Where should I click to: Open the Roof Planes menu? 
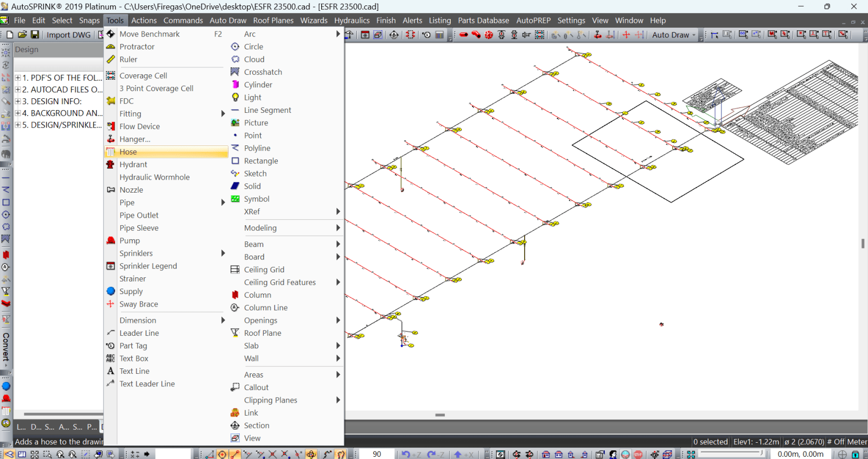273,21
